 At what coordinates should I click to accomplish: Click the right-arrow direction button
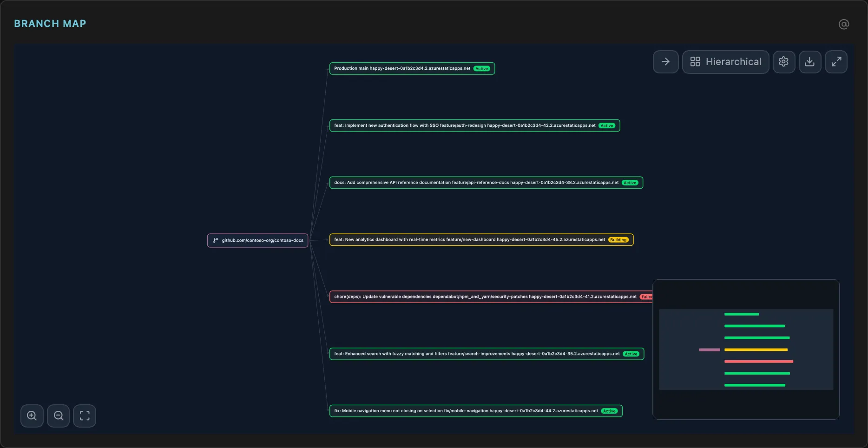click(665, 62)
